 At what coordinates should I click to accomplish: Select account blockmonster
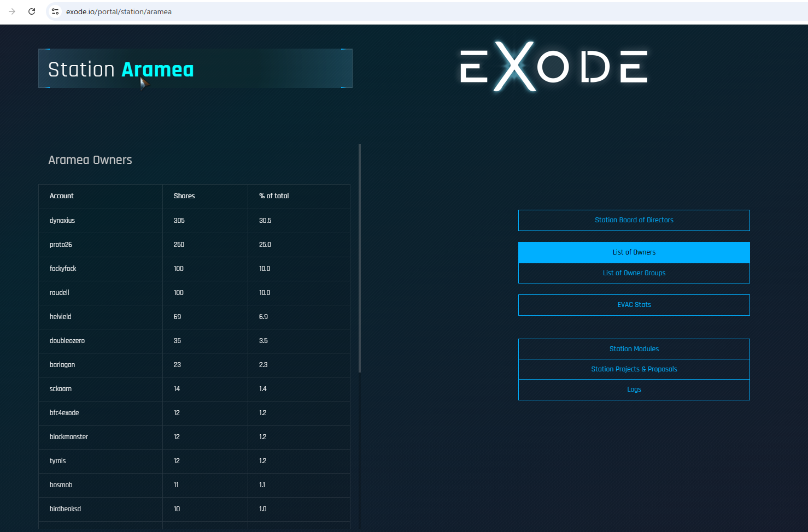tap(69, 437)
